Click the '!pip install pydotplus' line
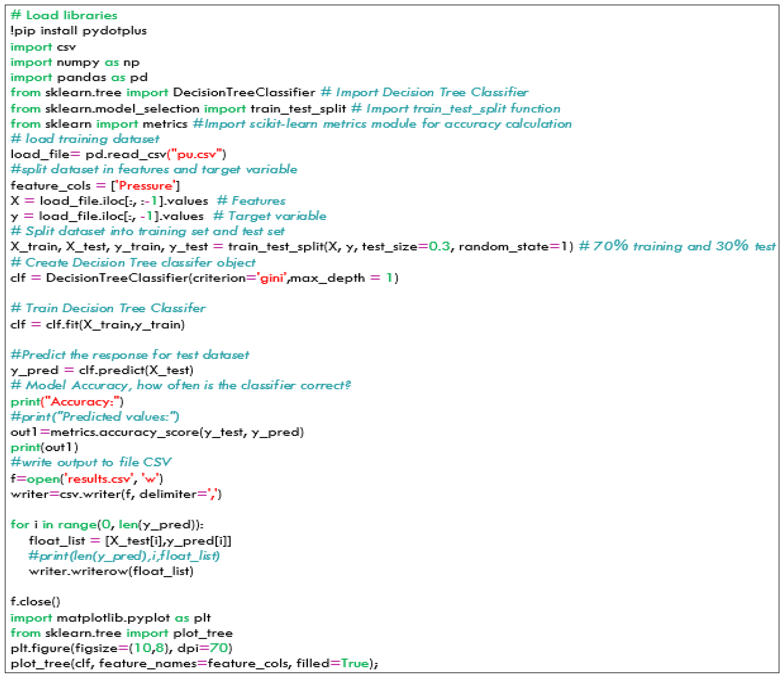The width and height of the screenshot is (784, 679). pyautogui.click(x=78, y=31)
